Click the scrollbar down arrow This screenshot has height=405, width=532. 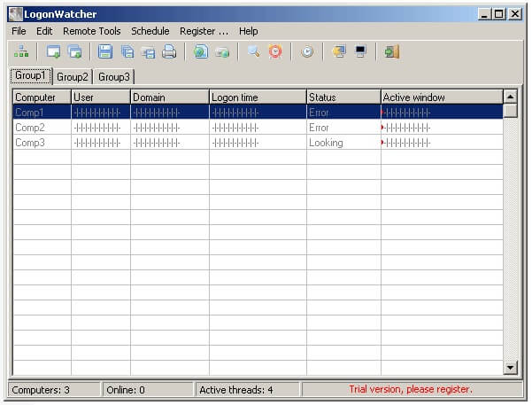point(510,367)
